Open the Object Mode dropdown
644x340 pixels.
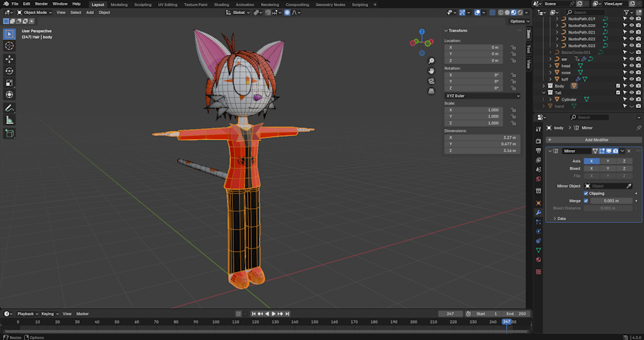point(34,13)
